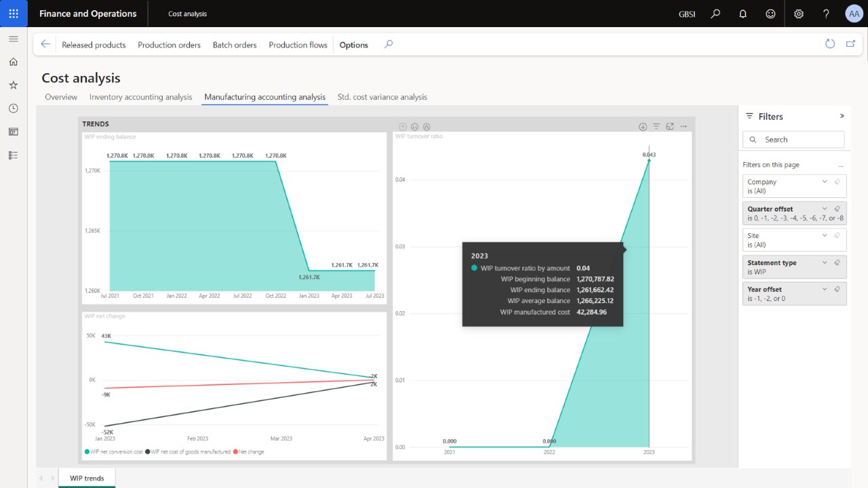
Task: Open turnover chart in focus mode
Action: click(670, 127)
